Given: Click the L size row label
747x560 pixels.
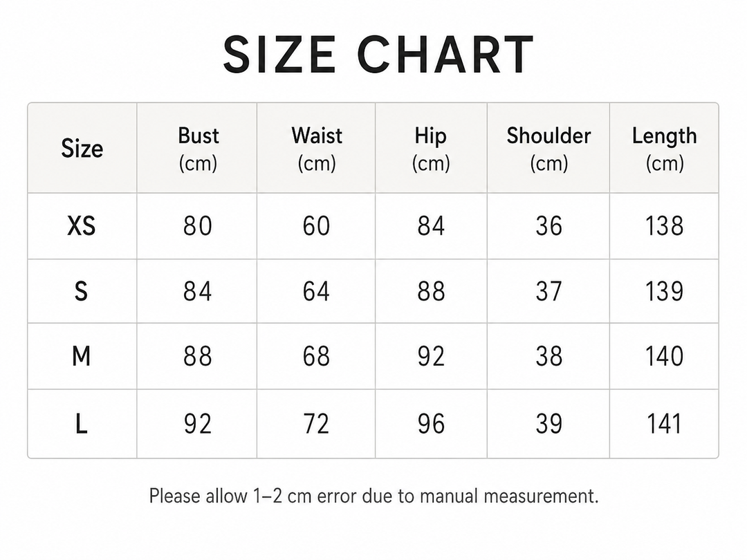Looking at the screenshot, I should click(x=82, y=424).
